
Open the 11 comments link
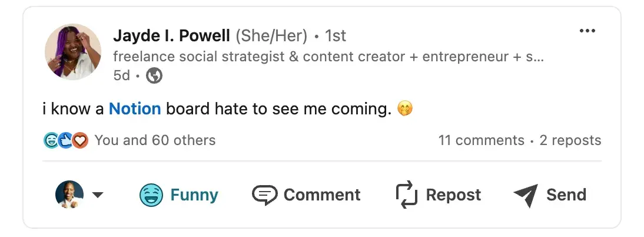[x=481, y=140]
